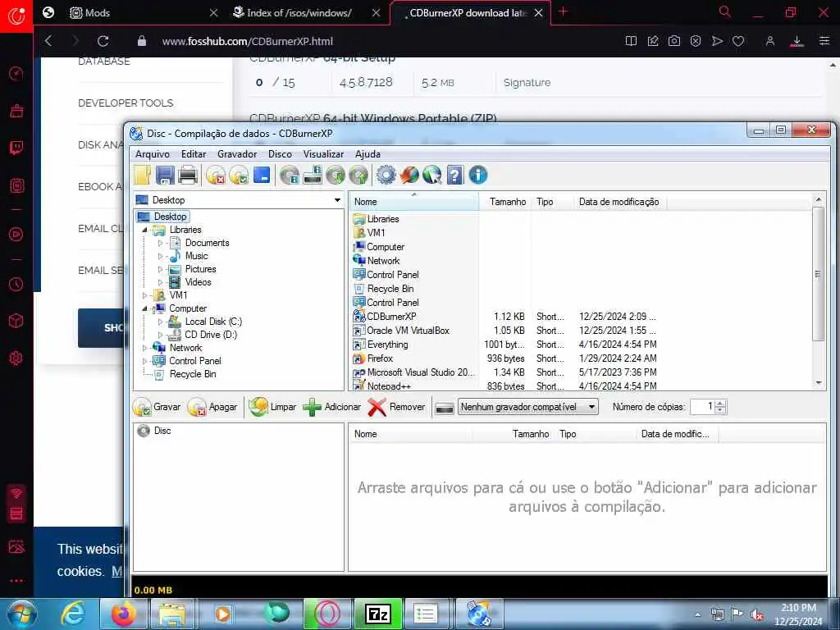Image resolution: width=840 pixels, height=630 pixels.
Task: Open the Gravador menu
Action: point(237,154)
